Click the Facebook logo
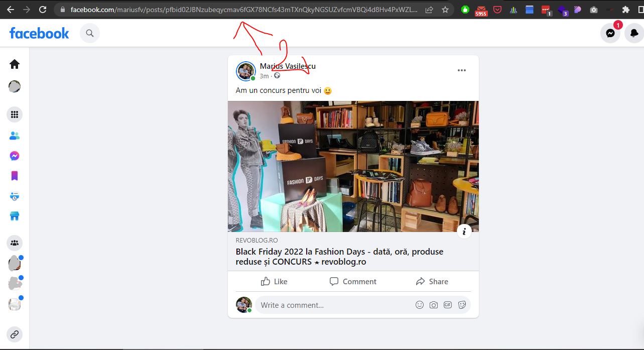The image size is (644, 350). (x=39, y=33)
